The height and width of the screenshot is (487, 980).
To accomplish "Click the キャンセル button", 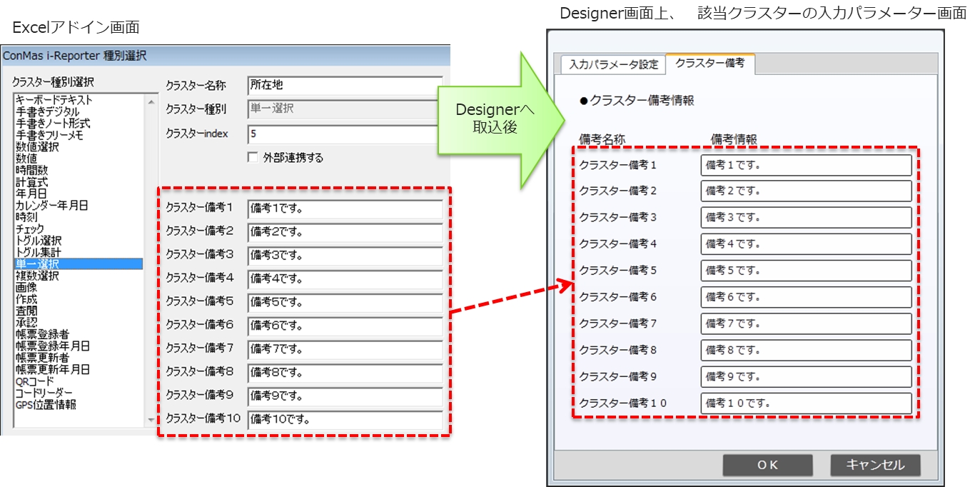I will coord(875,465).
